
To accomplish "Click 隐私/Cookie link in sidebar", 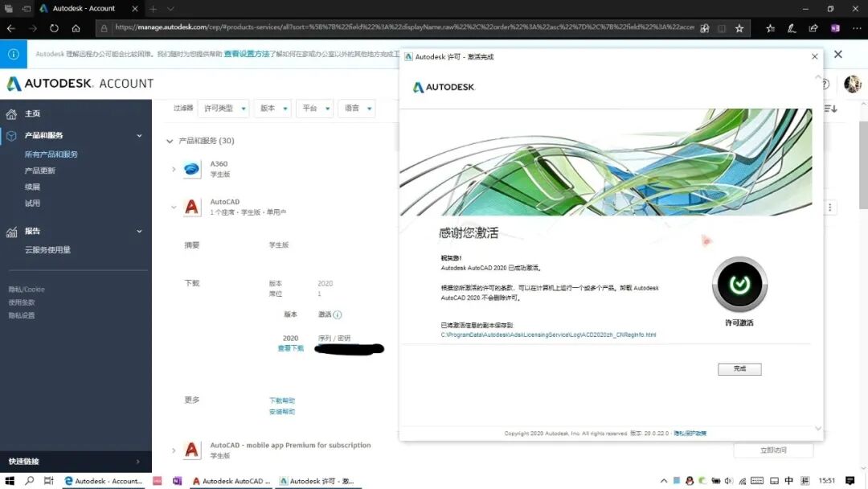I will pos(27,289).
